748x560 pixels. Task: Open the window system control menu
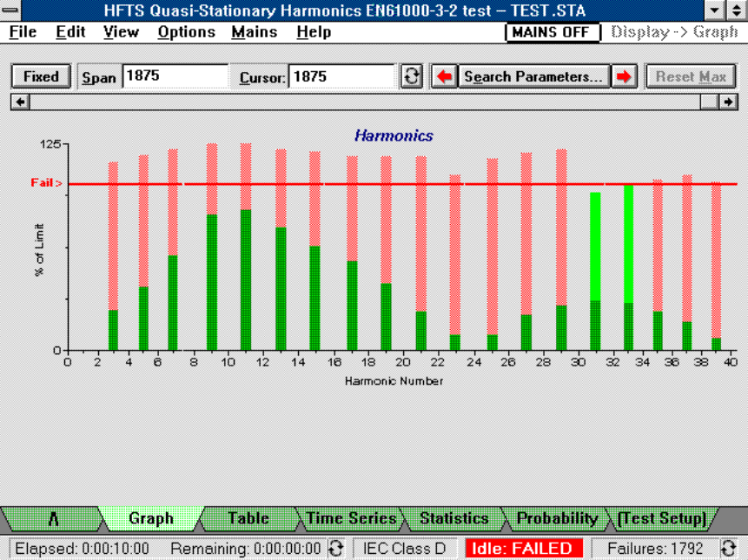11,10
